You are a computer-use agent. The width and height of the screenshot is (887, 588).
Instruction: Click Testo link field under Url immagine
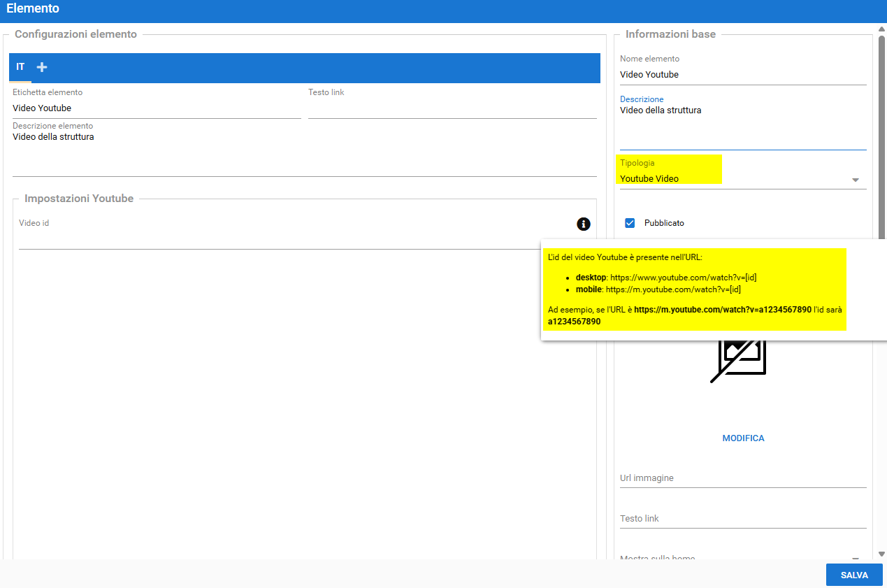(742, 519)
